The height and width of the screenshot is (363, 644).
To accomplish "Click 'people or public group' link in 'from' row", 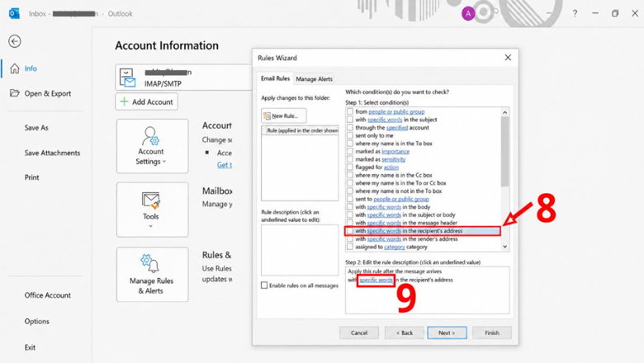I will pyautogui.click(x=396, y=111).
